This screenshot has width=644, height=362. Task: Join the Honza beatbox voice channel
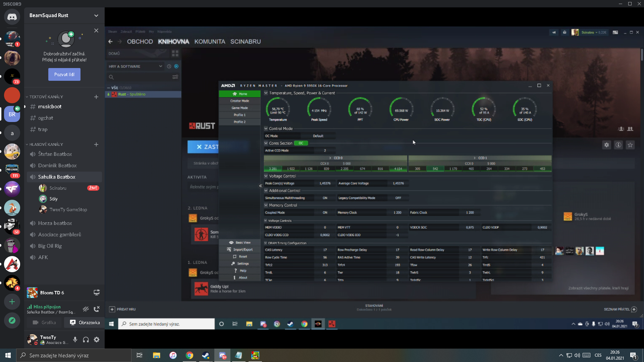coord(55,223)
